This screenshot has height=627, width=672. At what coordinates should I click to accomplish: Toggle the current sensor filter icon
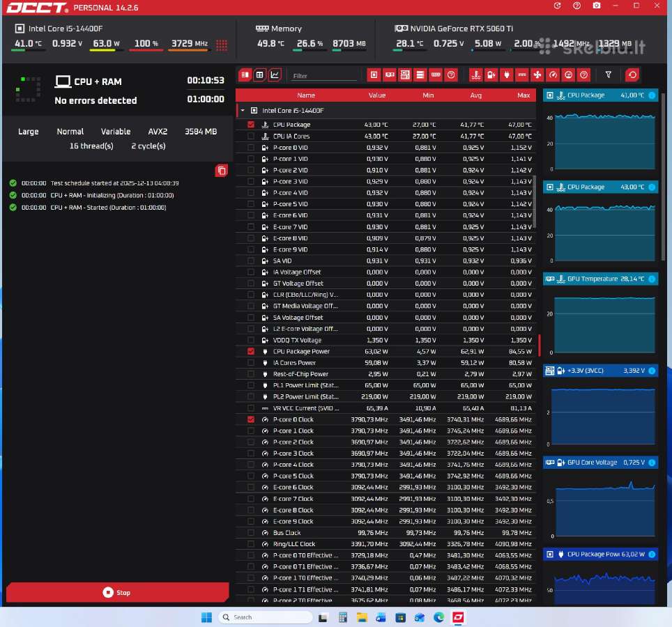pyautogui.click(x=522, y=75)
